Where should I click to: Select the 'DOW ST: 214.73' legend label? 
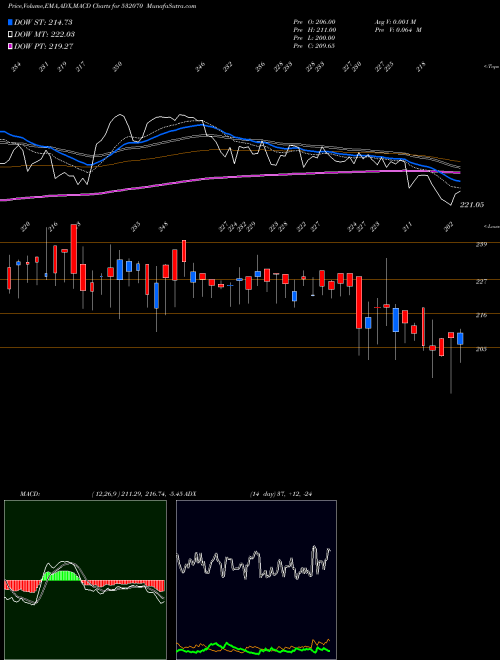coord(43,22)
